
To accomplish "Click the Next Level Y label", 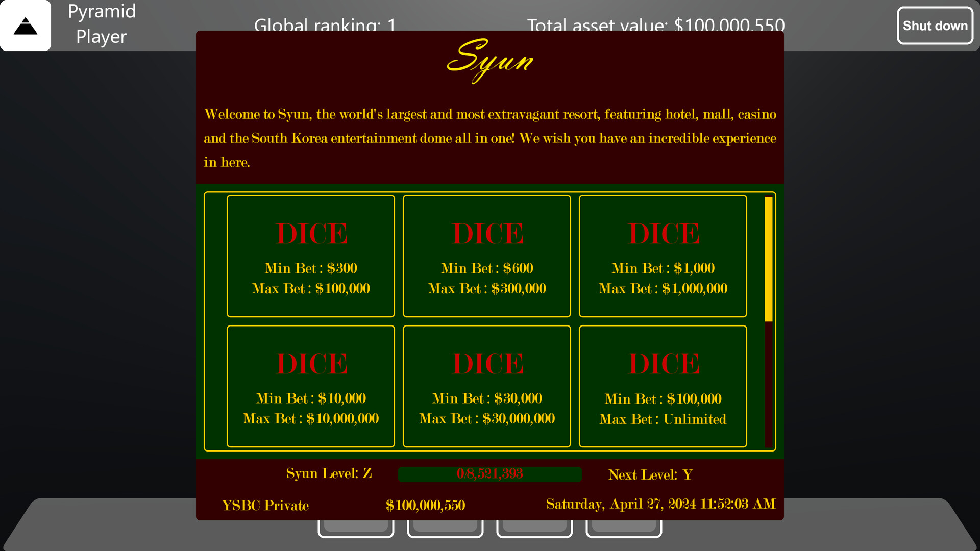I will pos(649,474).
